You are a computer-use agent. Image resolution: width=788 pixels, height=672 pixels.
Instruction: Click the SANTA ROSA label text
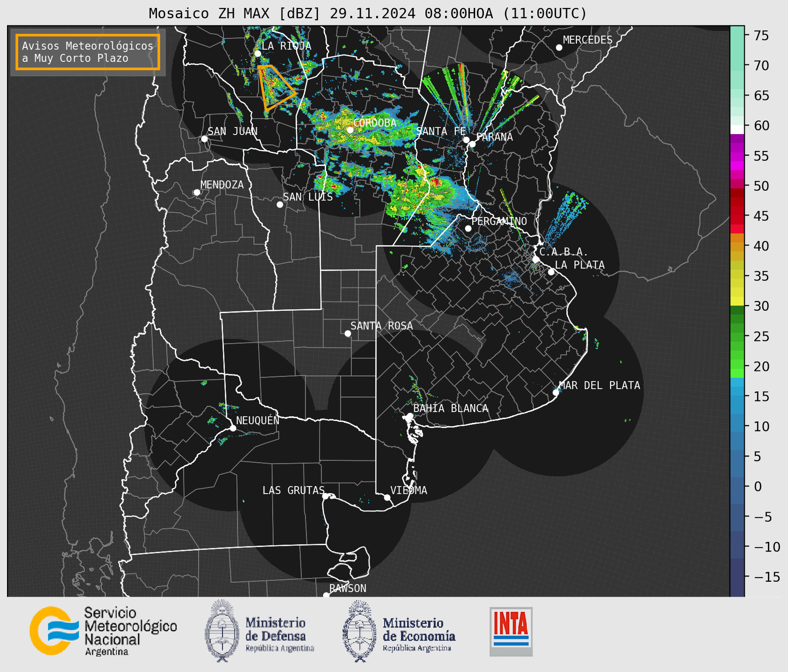coord(382,326)
